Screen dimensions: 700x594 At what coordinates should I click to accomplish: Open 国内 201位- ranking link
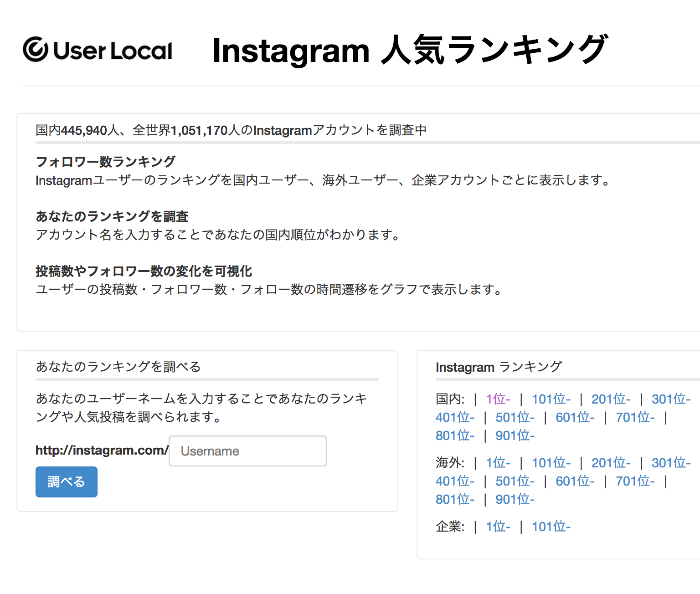click(611, 399)
